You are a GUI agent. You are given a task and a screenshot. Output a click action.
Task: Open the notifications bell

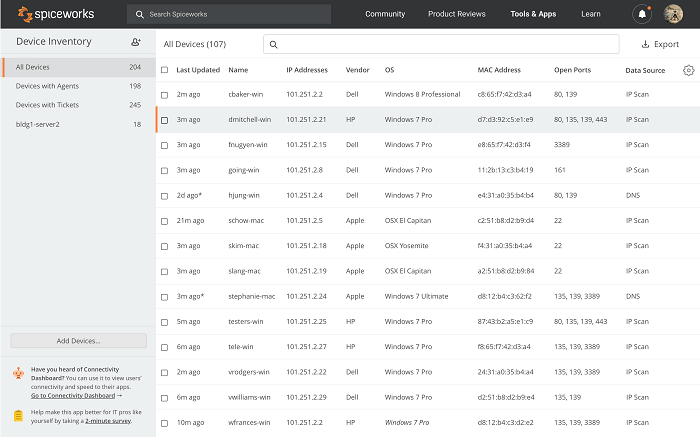coord(642,14)
